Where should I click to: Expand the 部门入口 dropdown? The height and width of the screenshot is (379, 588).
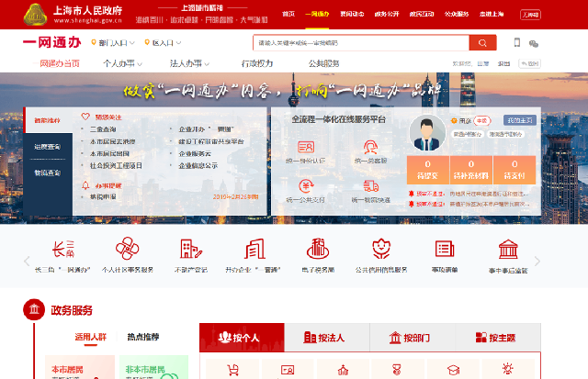pos(115,43)
